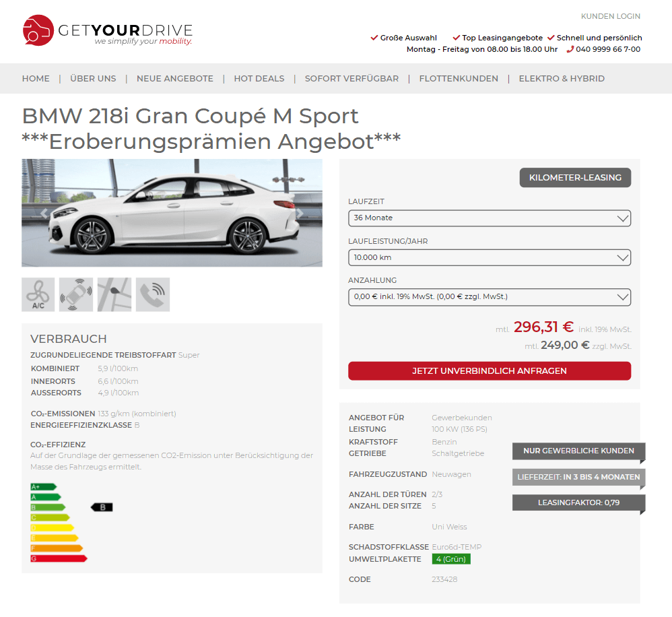The image size is (672, 617).
Task: Click the Neuwagen value
Action: (x=451, y=474)
